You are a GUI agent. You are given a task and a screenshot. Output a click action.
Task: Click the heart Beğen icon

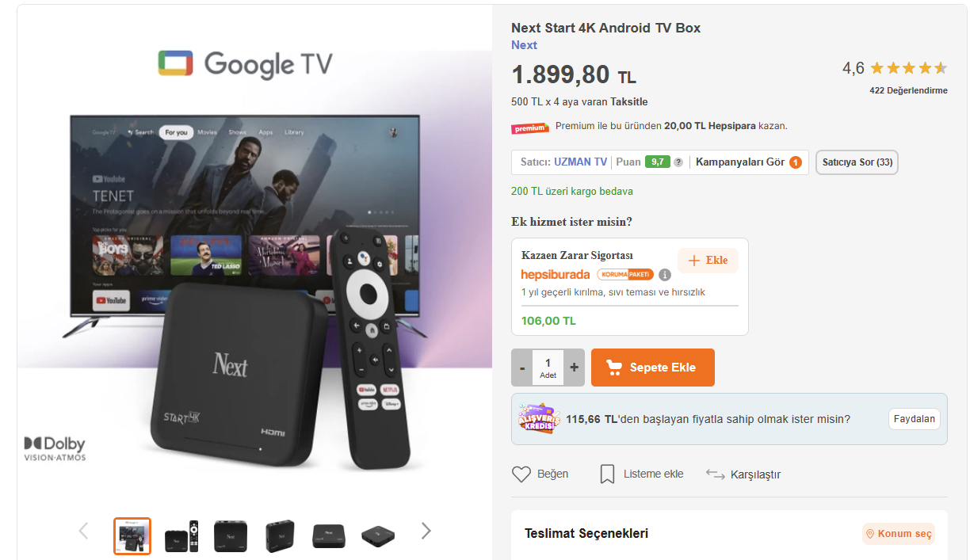521,474
